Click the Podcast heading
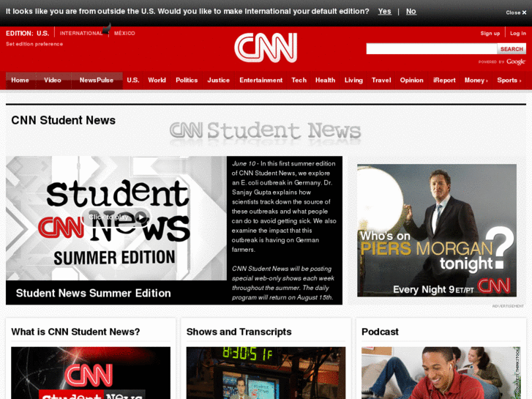The image size is (532, 399). tap(380, 332)
